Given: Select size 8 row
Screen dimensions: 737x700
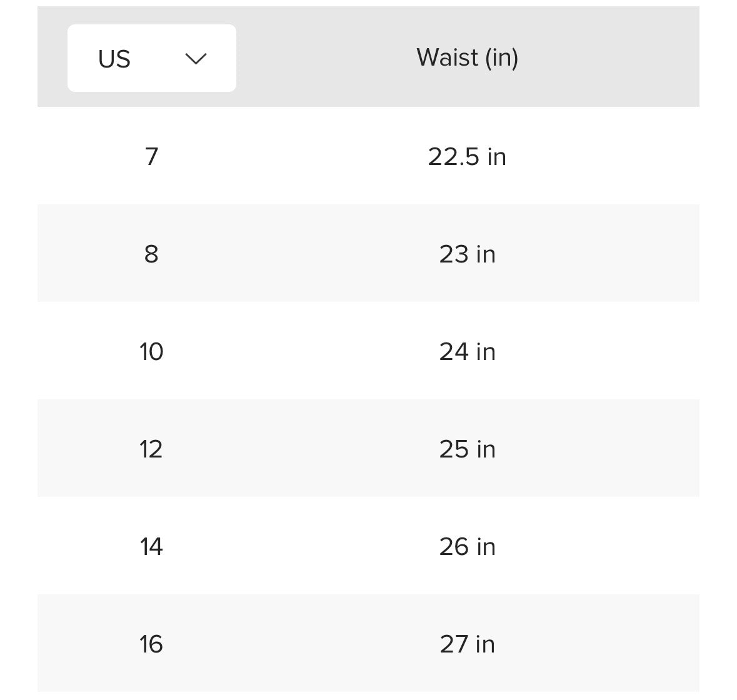Looking at the screenshot, I should tap(151, 253).
